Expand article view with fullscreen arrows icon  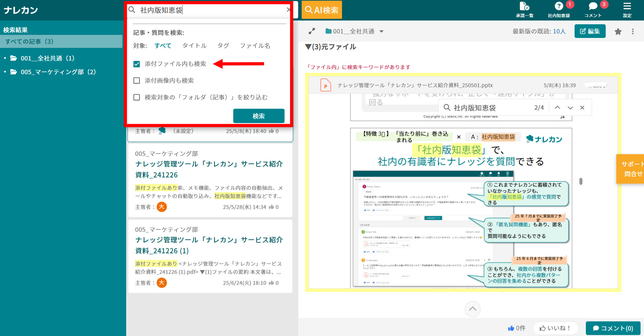pyautogui.click(x=312, y=31)
